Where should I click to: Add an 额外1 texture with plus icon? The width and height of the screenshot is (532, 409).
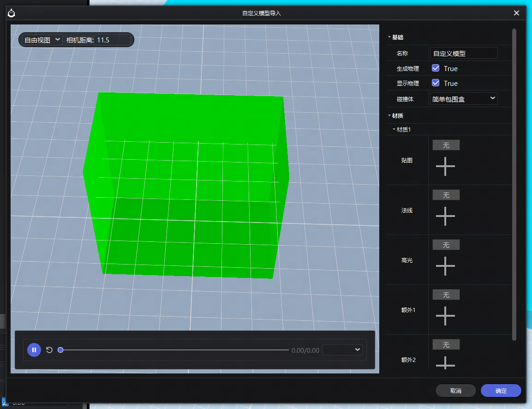point(445,316)
